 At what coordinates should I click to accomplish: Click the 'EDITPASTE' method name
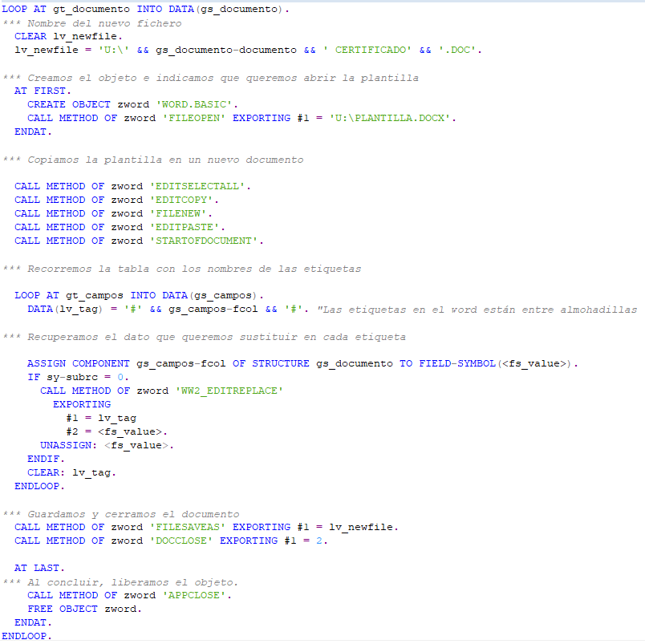tap(185, 227)
